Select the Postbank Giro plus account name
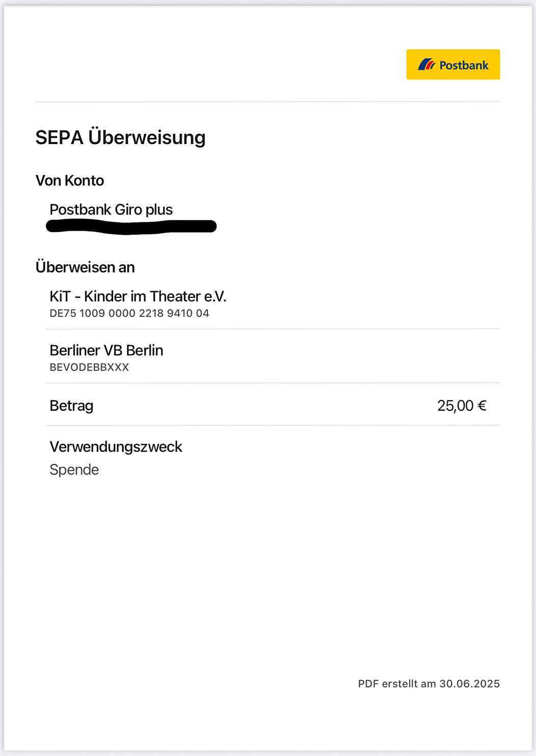This screenshot has height=756, width=536. pyautogui.click(x=111, y=210)
